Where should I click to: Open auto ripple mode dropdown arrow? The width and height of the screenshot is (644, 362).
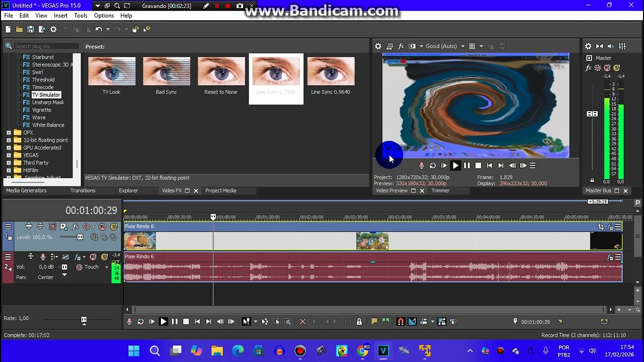[432, 322]
